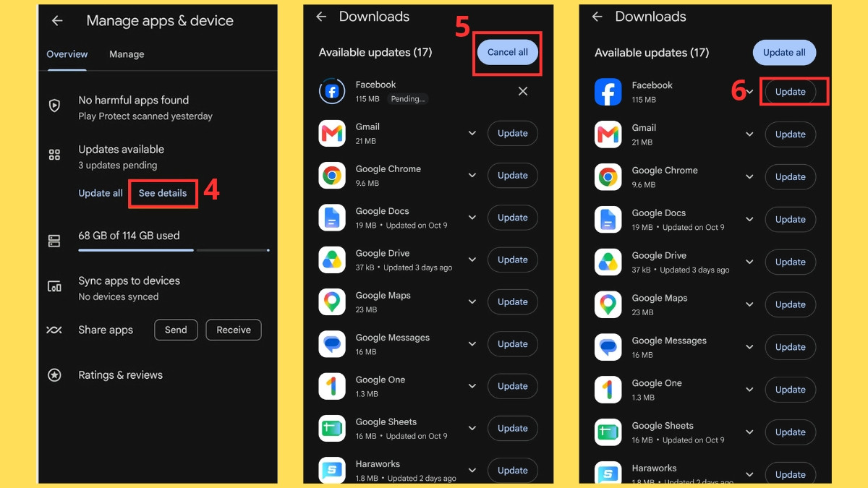Image resolution: width=868 pixels, height=488 pixels.
Task: Tap Google Messages icon in right Downloads screen
Action: [x=608, y=347]
